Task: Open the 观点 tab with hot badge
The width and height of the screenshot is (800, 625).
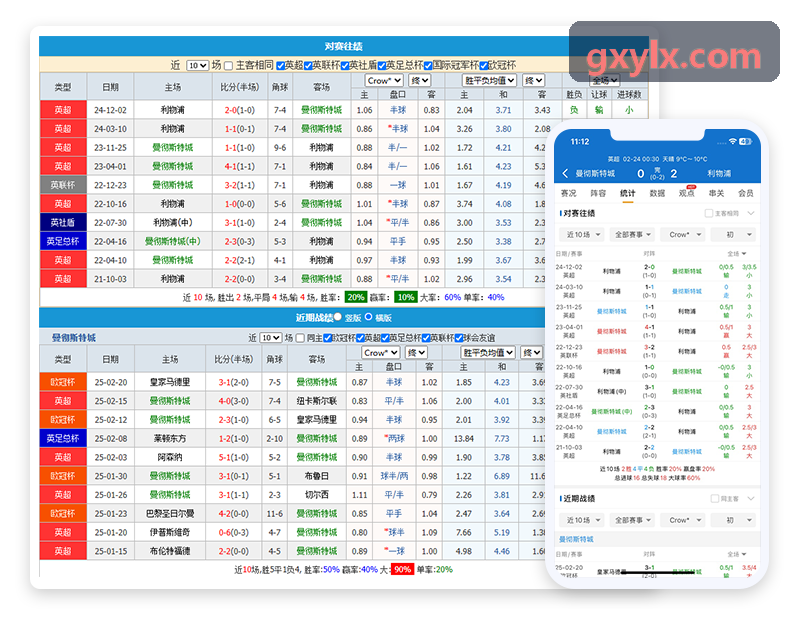Action: [x=687, y=193]
